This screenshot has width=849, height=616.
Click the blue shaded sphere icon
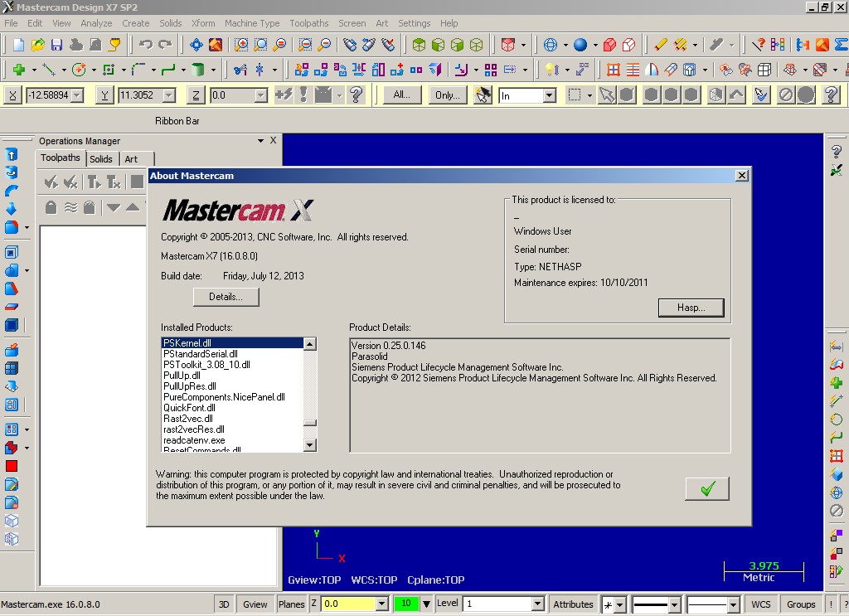pos(580,45)
